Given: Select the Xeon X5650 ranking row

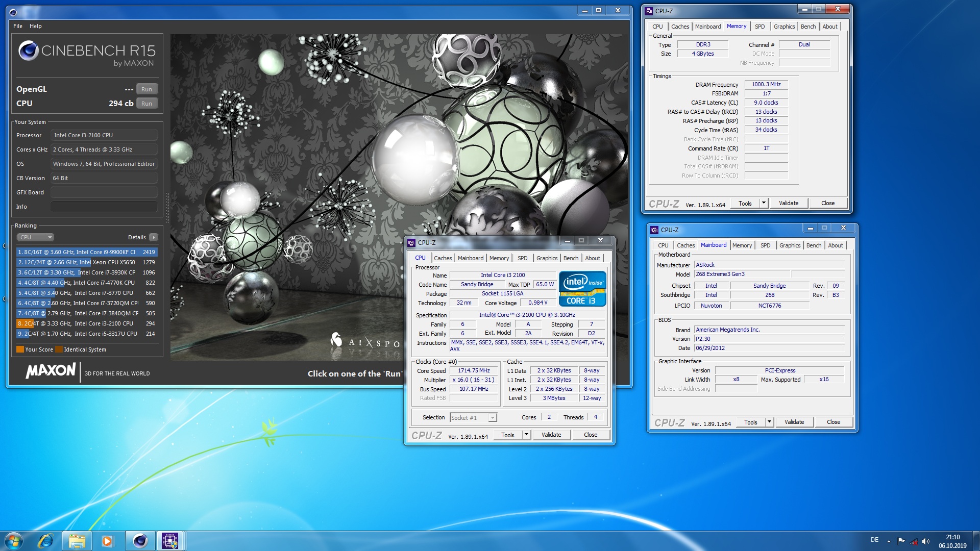Looking at the screenshot, I should [x=87, y=262].
